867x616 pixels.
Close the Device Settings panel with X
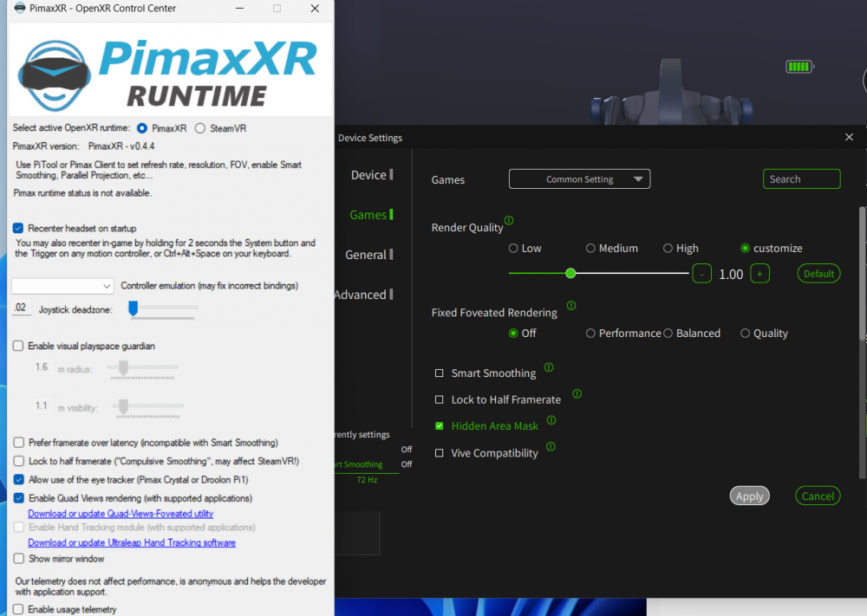tap(849, 137)
